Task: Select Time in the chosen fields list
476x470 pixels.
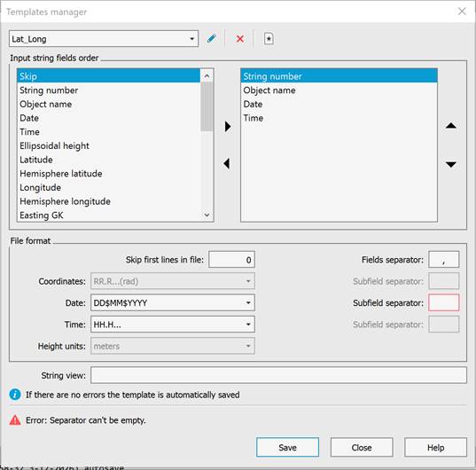Action: pos(339,118)
